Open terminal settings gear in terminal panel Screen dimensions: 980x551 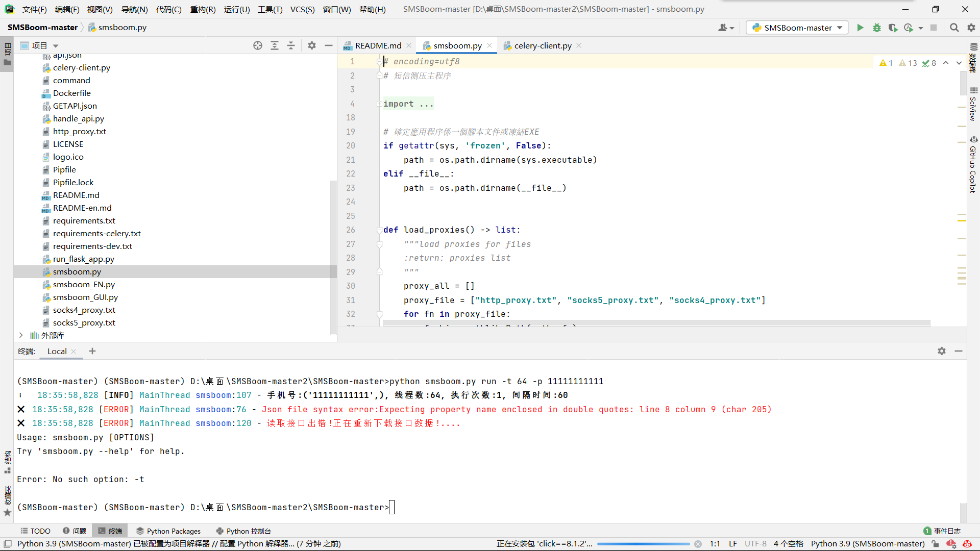pyautogui.click(x=942, y=351)
